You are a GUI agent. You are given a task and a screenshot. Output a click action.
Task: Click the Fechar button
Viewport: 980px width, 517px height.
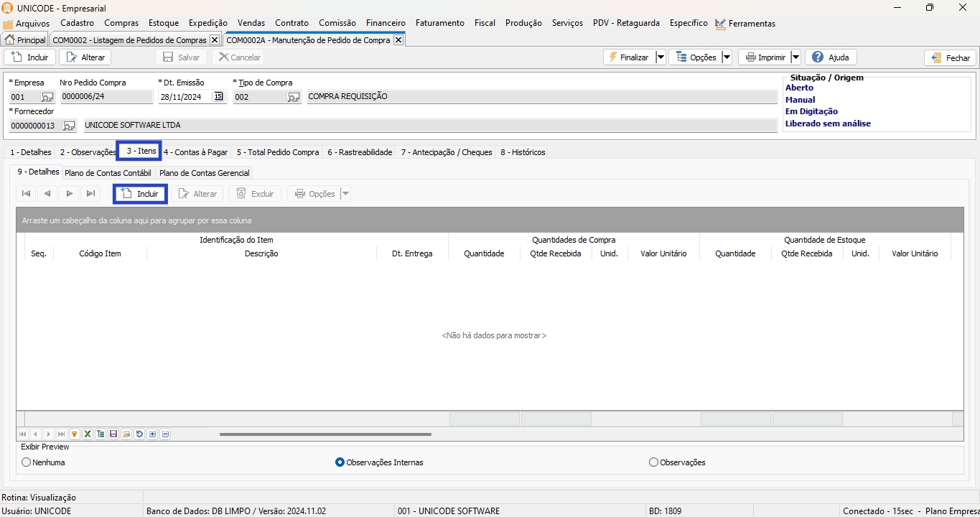(951, 58)
